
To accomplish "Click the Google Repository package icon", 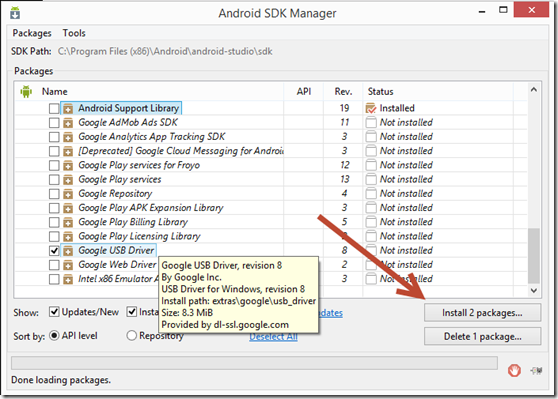I will coord(68,194).
